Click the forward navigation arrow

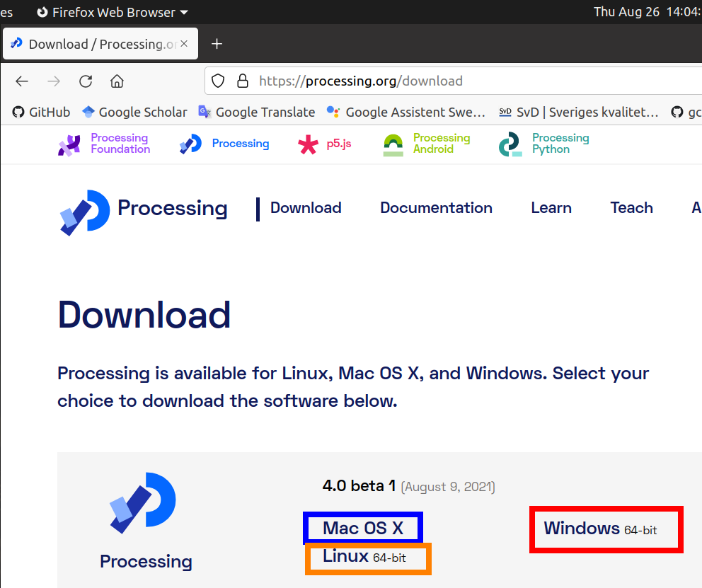point(54,81)
